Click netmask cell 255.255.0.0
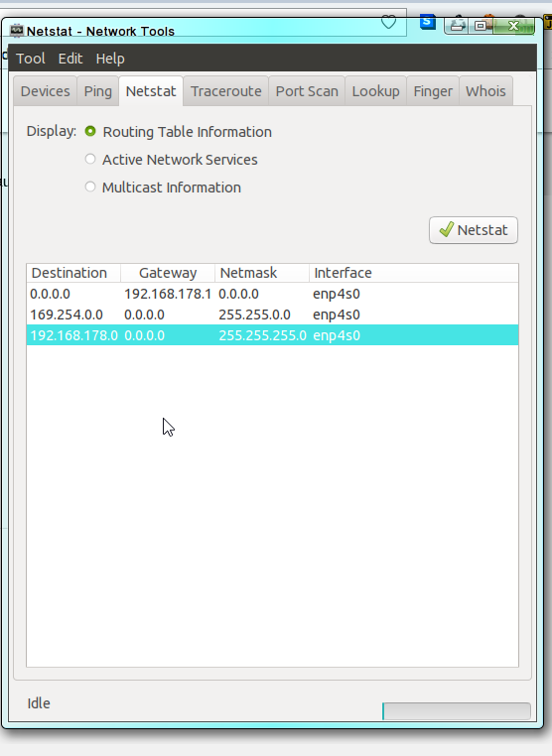The image size is (552, 756). (x=254, y=315)
